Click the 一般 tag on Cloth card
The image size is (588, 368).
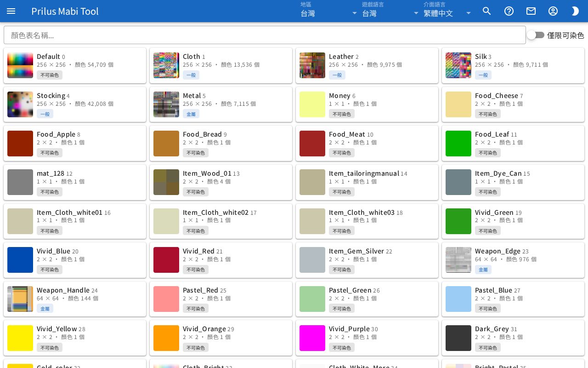(x=191, y=75)
